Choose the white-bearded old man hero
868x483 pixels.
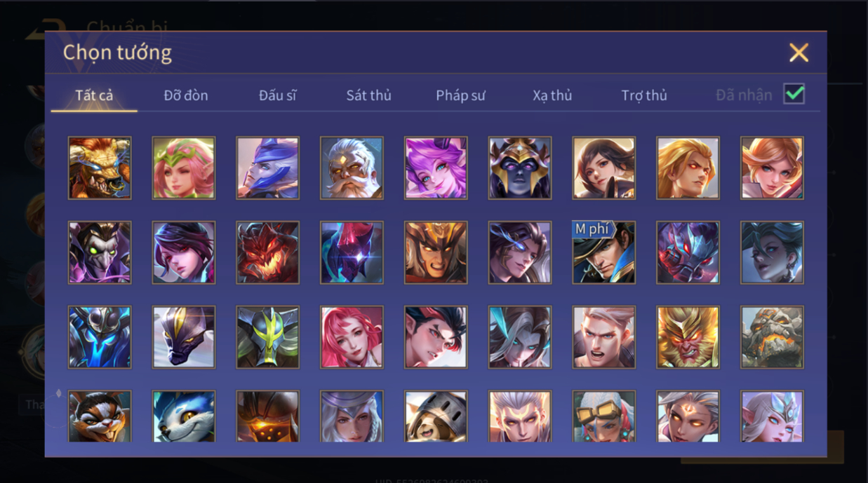pos(352,168)
